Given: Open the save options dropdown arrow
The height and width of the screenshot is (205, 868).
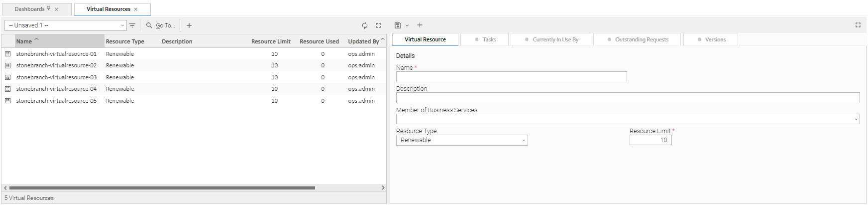Looking at the screenshot, I should pos(407,25).
